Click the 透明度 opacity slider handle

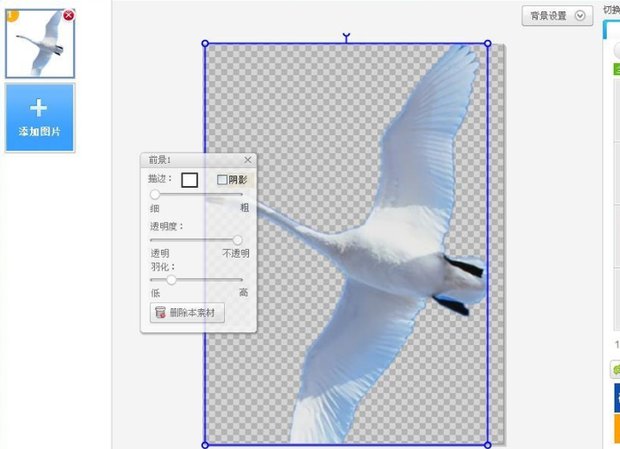coord(237,240)
